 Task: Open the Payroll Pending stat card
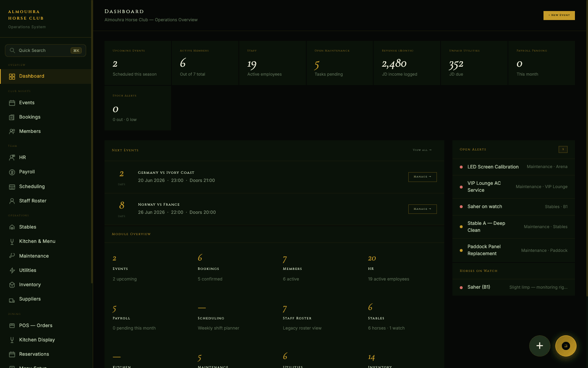(x=542, y=63)
